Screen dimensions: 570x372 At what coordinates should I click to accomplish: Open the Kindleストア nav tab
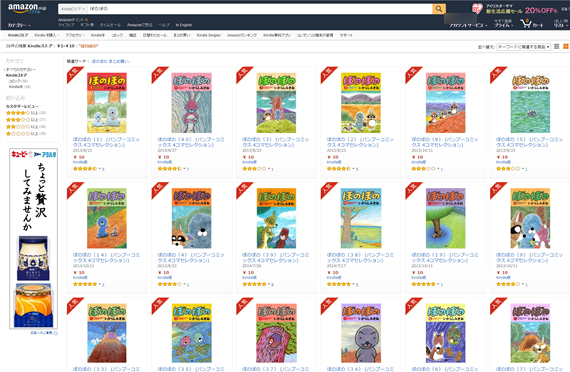(x=18, y=35)
